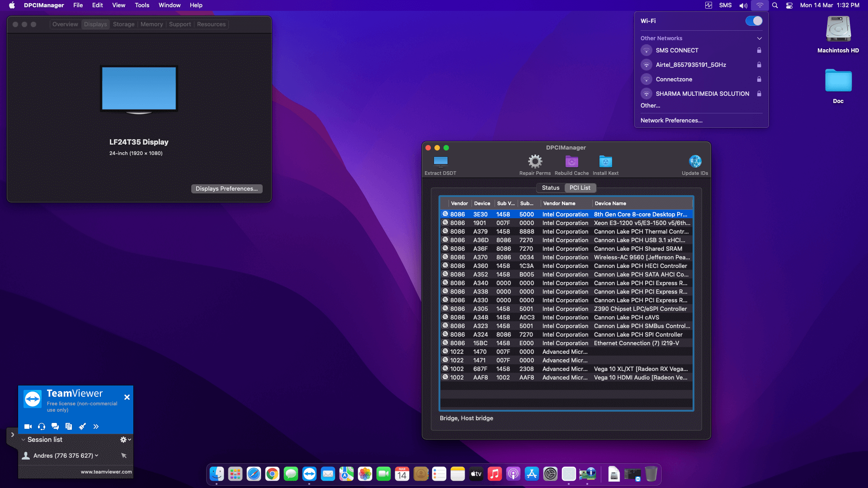
Task: Open the Window menu
Action: 170,5
